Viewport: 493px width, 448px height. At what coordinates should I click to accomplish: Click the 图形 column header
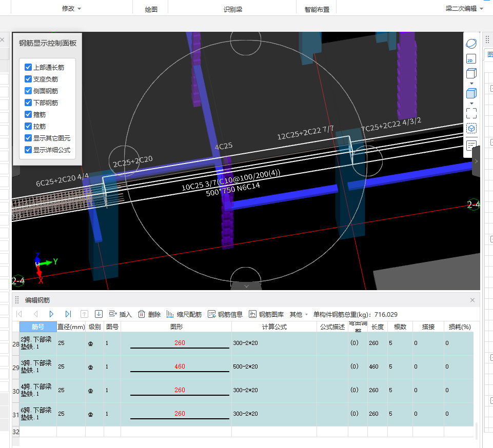176,327
